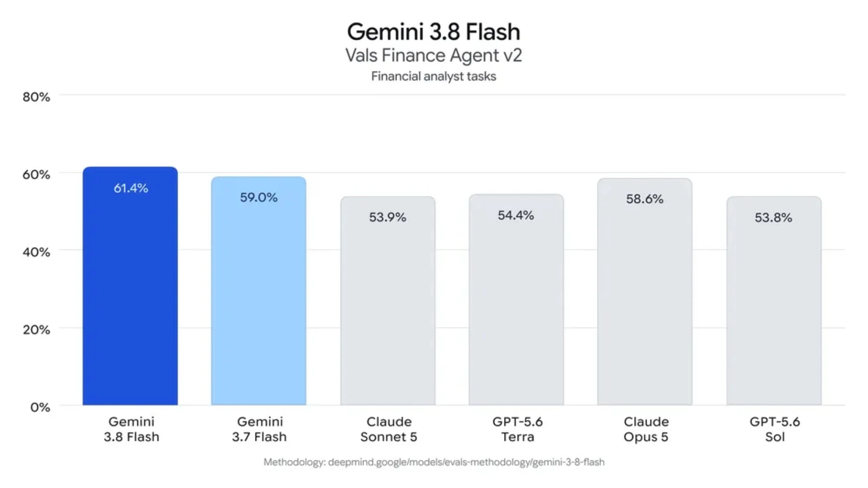Click the 53.9% value label
The width and height of the screenshot is (868, 488).
(387, 217)
